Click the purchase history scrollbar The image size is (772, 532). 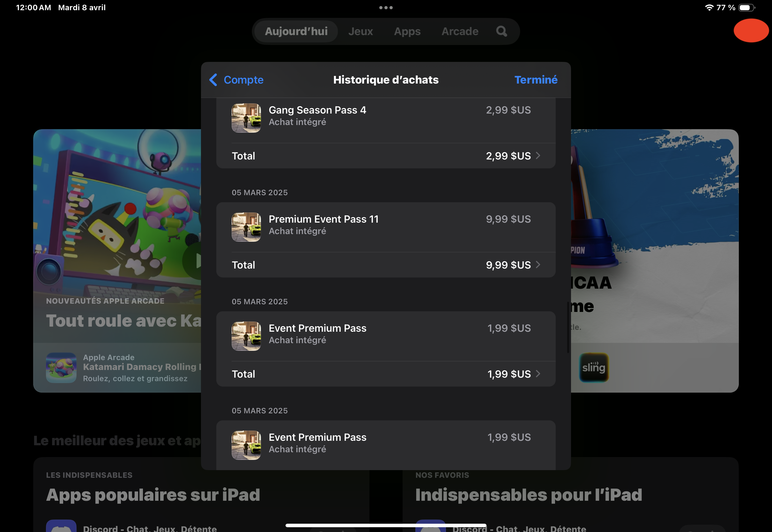568,327
